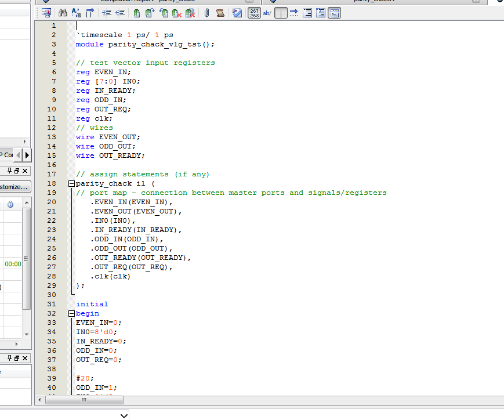This screenshot has height=420, width=504.
Task: Open the dropdown at bottom of window
Action: (x=124, y=415)
